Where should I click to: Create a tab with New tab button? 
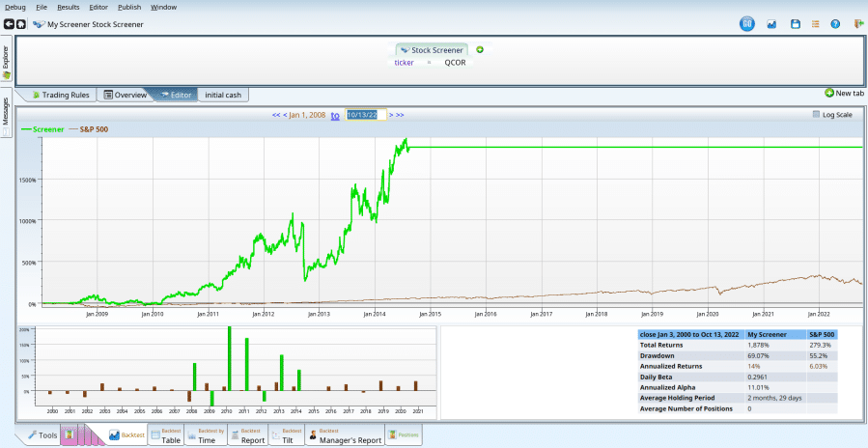click(x=844, y=93)
